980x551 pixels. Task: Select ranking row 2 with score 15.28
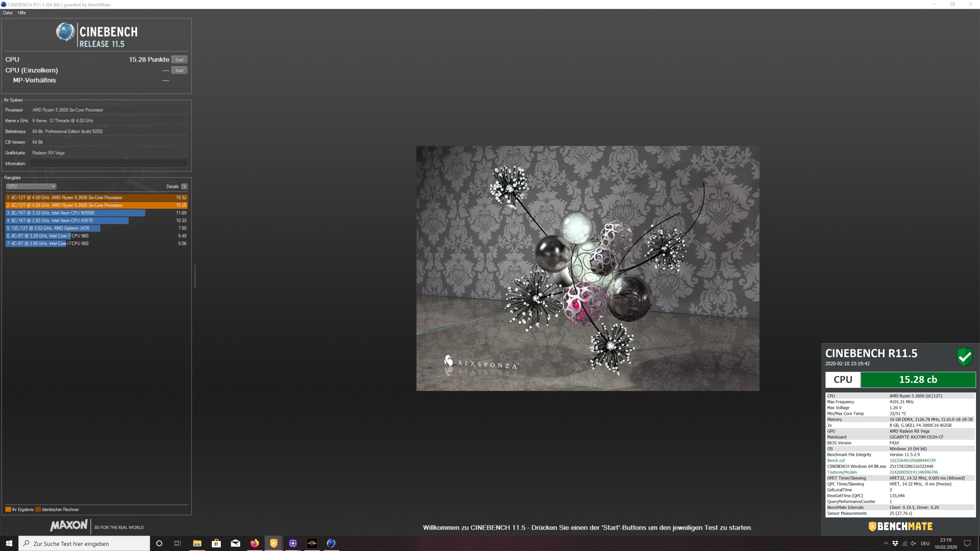[x=97, y=205]
